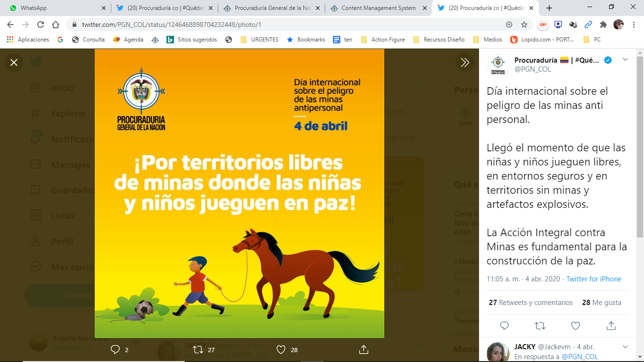
Task: Click the retweet icon in the tweet sidebar
Action: coord(540,326)
